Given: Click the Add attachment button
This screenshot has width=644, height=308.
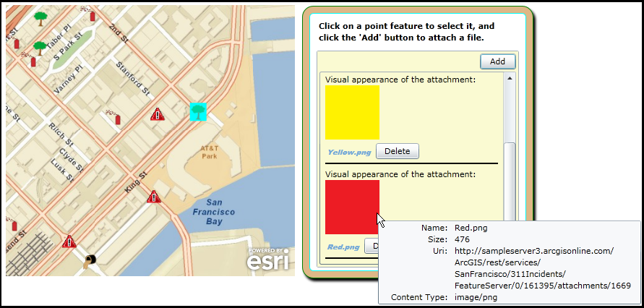Looking at the screenshot, I should (x=497, y=61).
